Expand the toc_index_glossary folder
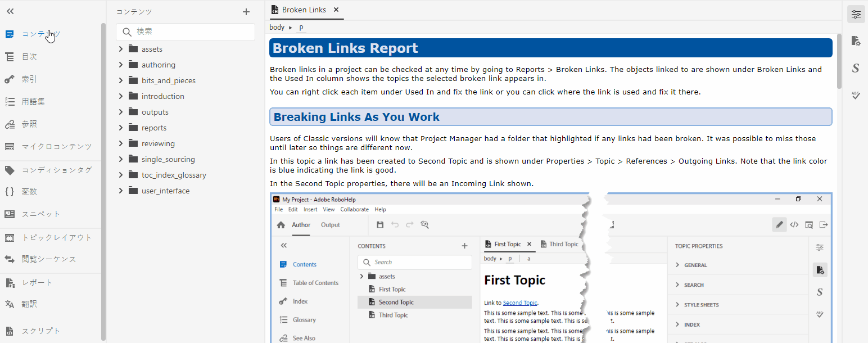The width and height of the screenshot is (868, 343). coord(121,175)
